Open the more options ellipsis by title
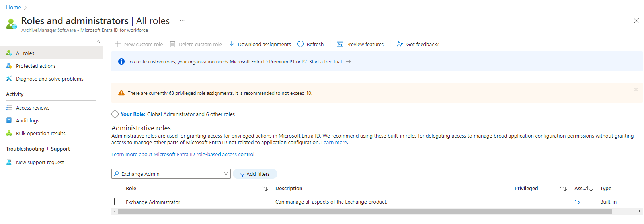This screenshot has width=644, height=224. (182, 21)
